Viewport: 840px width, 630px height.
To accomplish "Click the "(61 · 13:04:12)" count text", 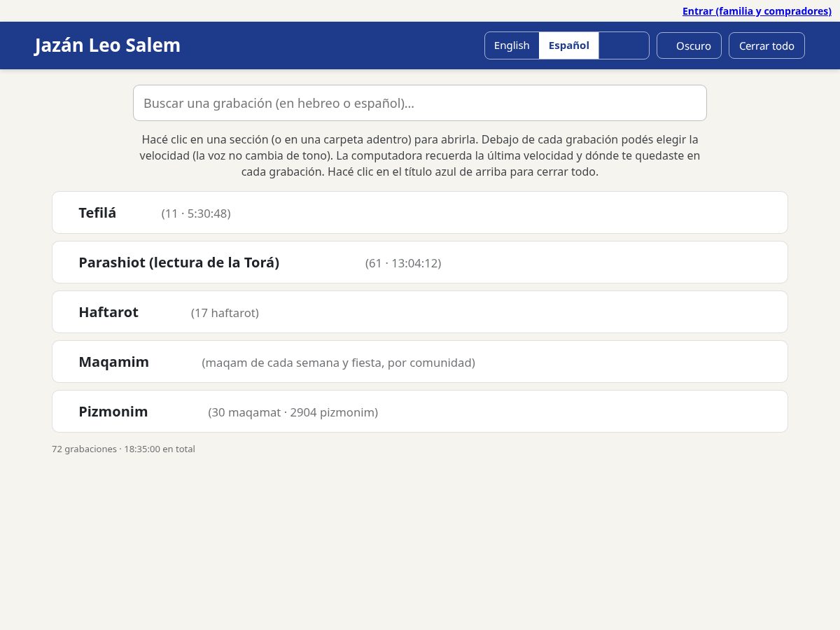I will [x=403, y=263].
